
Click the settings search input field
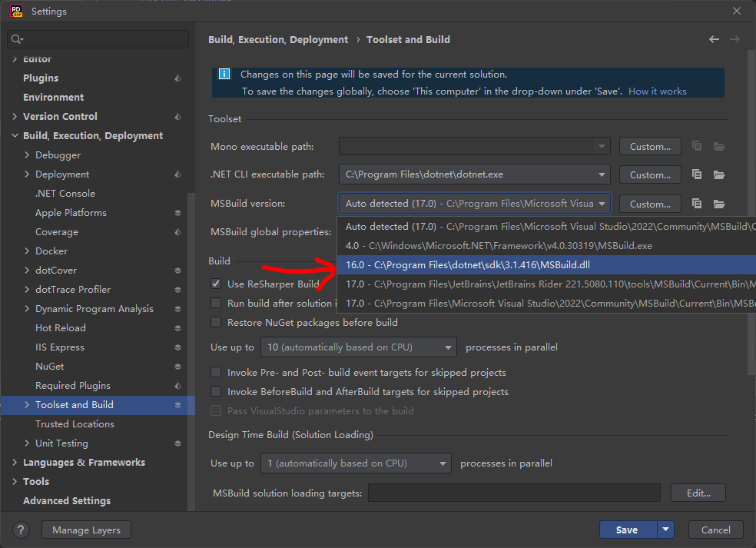point(98,39)
